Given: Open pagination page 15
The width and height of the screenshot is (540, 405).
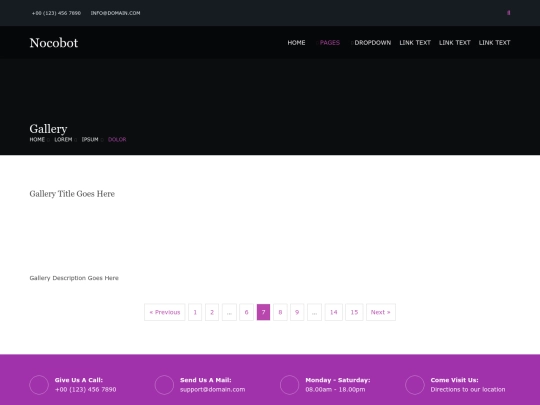Looking at the screenshot, I should 354,312.
